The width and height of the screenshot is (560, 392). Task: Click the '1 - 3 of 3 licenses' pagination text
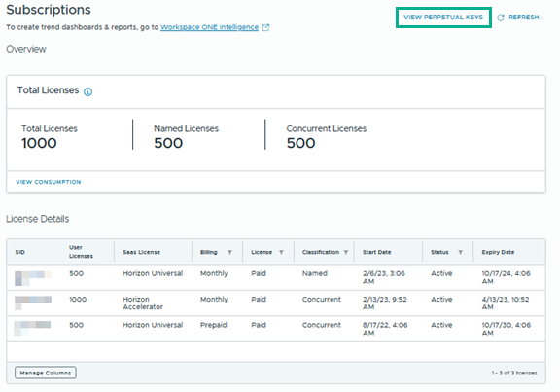click(514, 373)
